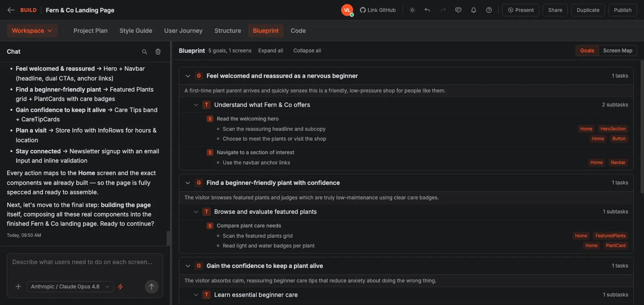Collapse 'Browse and evaluate featured plants' task chevron
Screen dimensions: 644x305
[196, 212]
